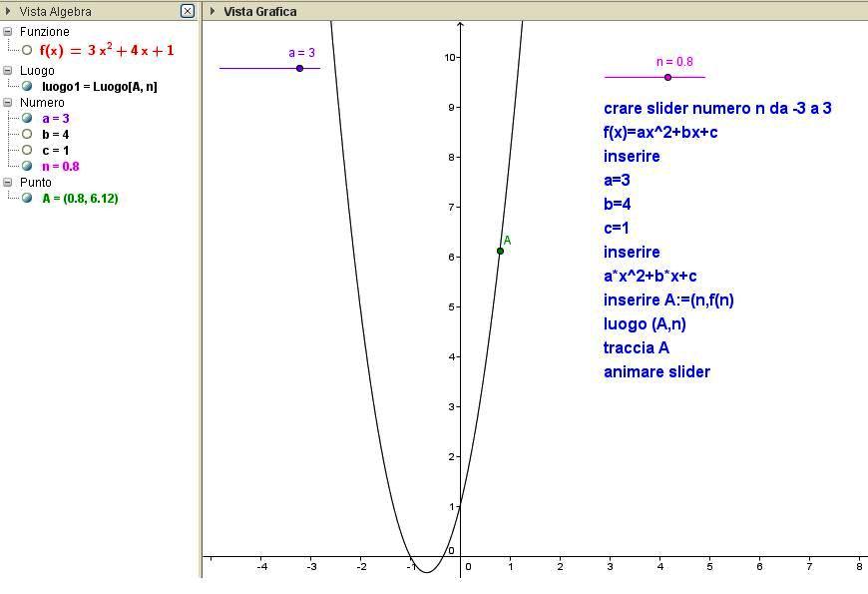
Task: Toggle visibility of number a = 3
Action: click(x=27, y=118)
